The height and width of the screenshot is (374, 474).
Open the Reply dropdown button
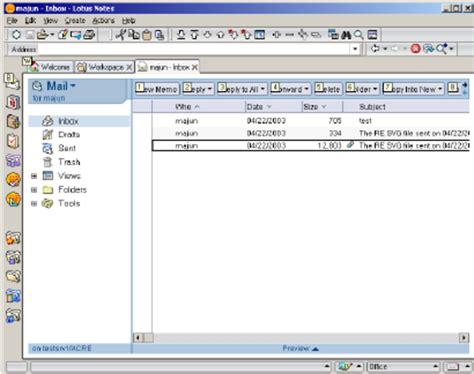click(x=198, y=89)
